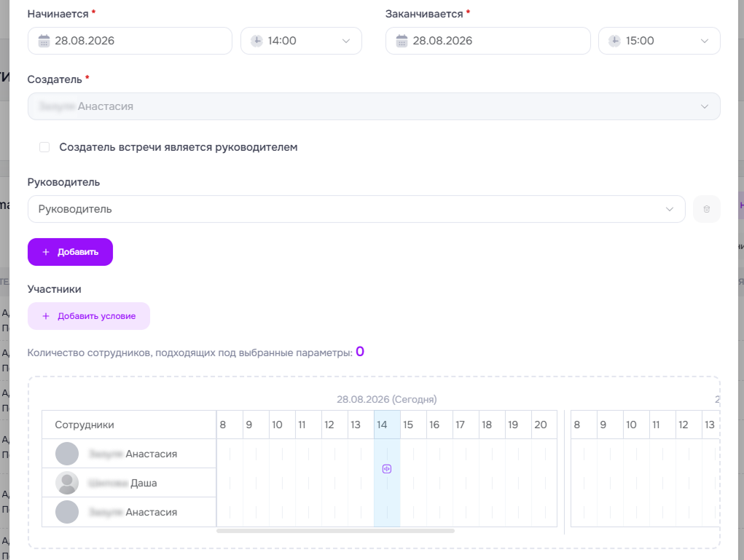The width and height of the screenshot is (744, 560).
Task: Click Даша's profile avatar
Action: 67,483
